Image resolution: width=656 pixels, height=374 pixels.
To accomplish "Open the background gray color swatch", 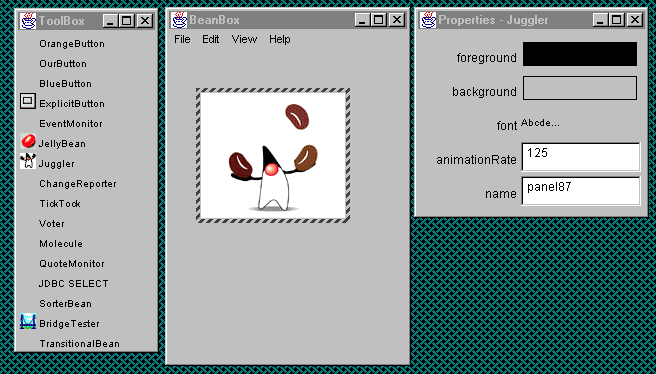I will [x=580, y=88].
